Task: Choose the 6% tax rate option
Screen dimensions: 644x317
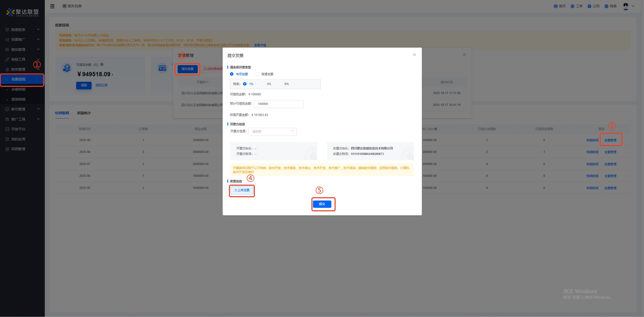Action: pyautogui.click(x=280, y=84)
